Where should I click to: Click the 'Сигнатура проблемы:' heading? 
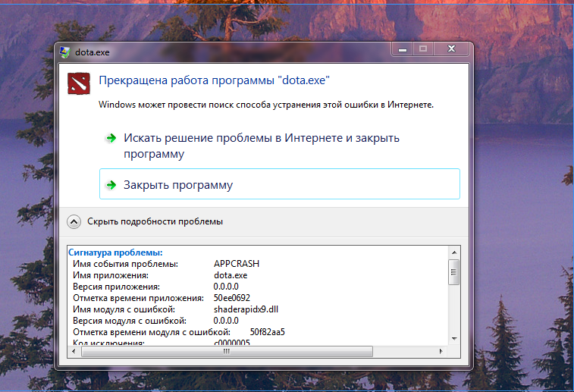pos(116,252)
